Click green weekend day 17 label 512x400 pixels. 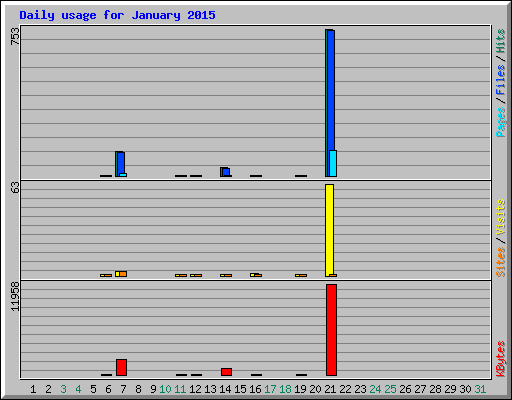(270, 389)
